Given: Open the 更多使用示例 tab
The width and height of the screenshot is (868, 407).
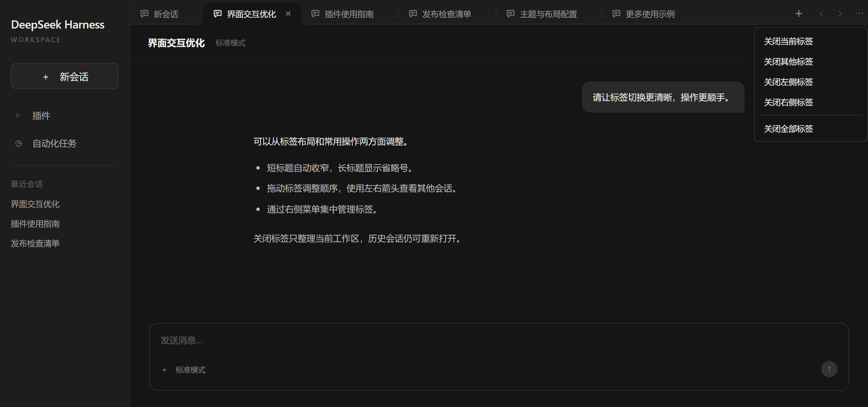Looking at the screenshot, I should coord(650,14).
